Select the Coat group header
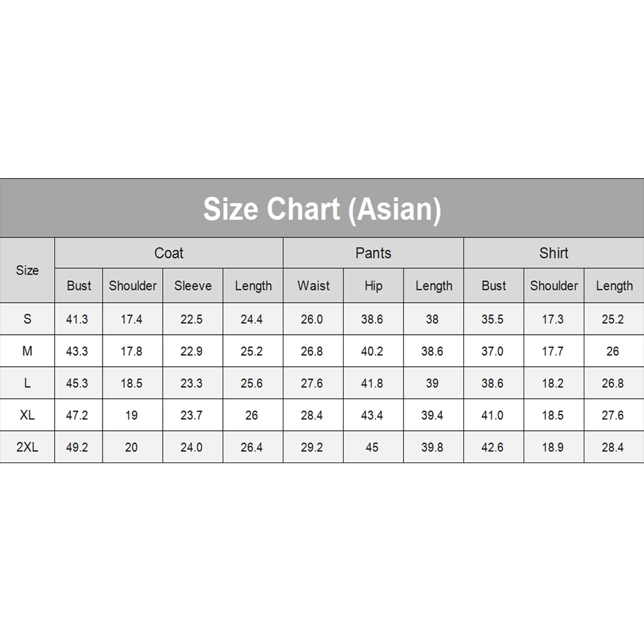Screen dimensions: 644x644 [169, 253]
